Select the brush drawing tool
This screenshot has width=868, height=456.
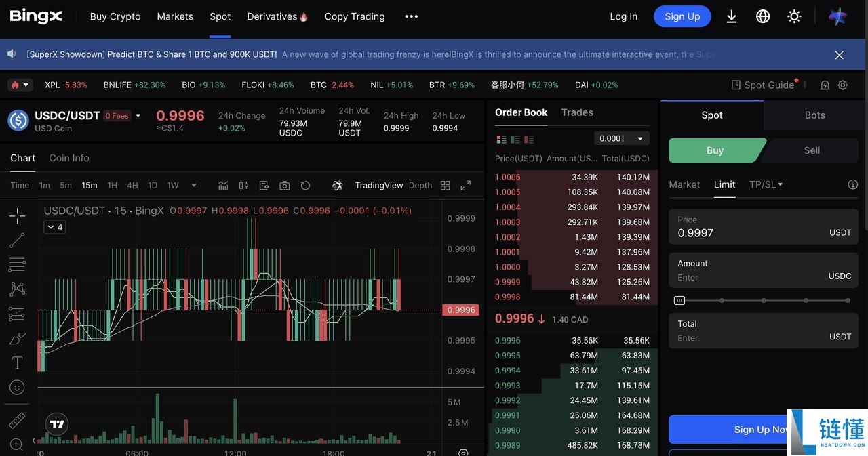point(17,338)
